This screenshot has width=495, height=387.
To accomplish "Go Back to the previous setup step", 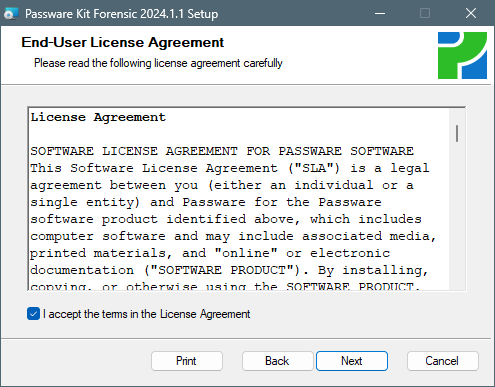I will pyautogui.click(x=277, y=361).
